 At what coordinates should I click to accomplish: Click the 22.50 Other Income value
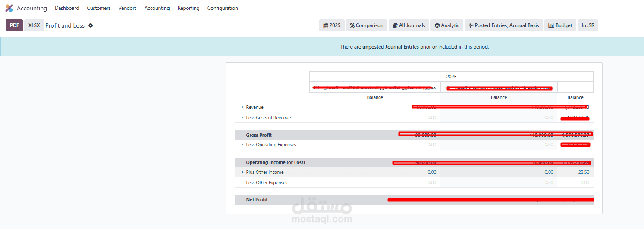point(584,172)
